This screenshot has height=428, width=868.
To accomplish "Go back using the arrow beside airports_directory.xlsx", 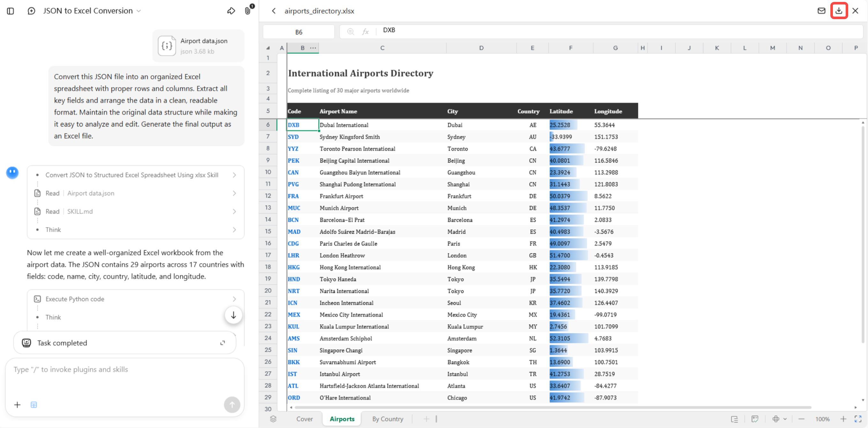I will point(273,11).
